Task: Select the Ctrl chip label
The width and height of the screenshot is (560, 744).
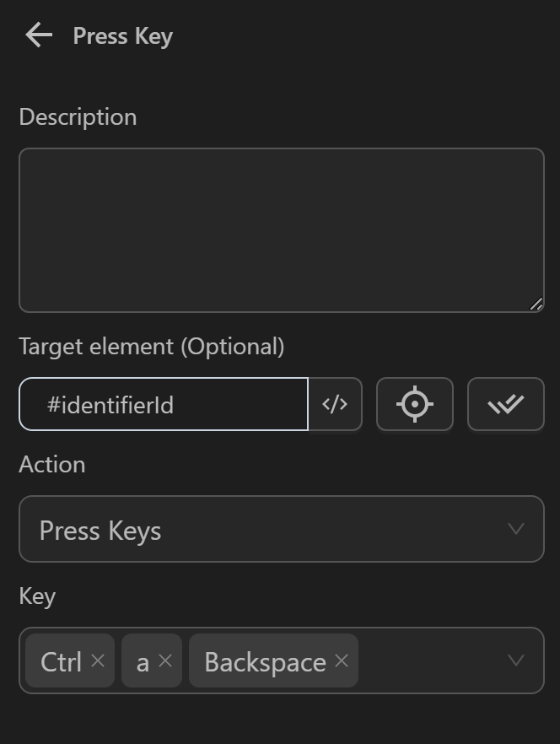Action: (61, 661)
